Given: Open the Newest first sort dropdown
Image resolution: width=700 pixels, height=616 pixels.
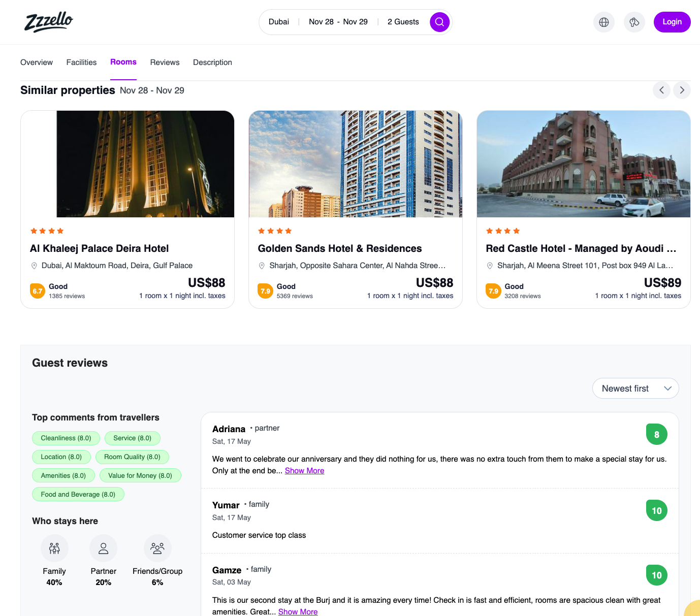Looking at the screenshot, I should [635, 388].
